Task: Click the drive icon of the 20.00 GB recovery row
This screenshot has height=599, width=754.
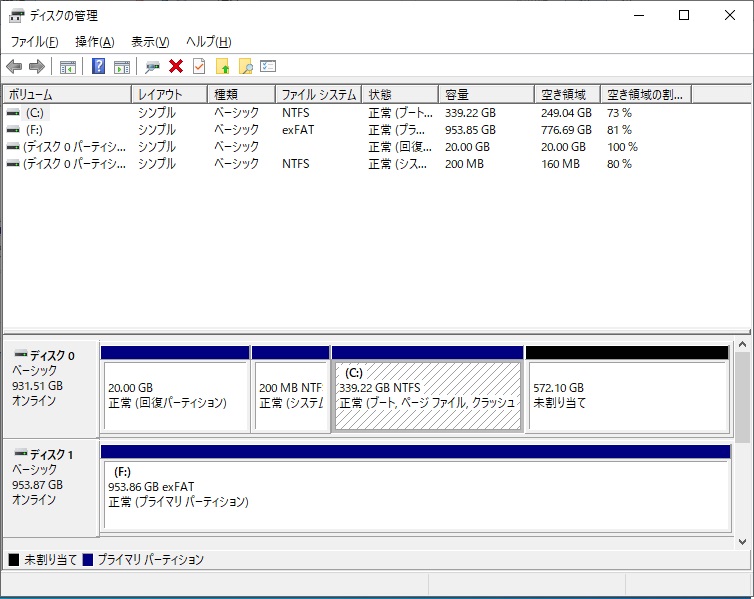Action: click(x=13, y=147)
